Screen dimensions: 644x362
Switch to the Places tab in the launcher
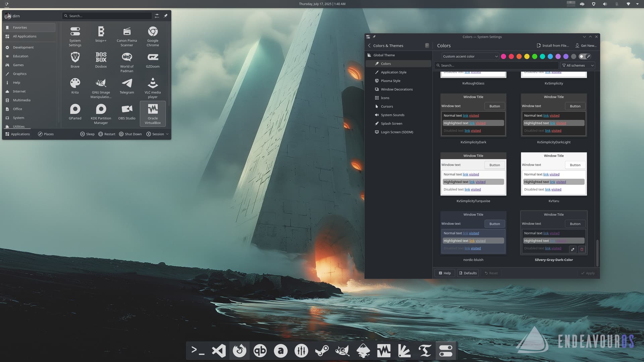46,134
